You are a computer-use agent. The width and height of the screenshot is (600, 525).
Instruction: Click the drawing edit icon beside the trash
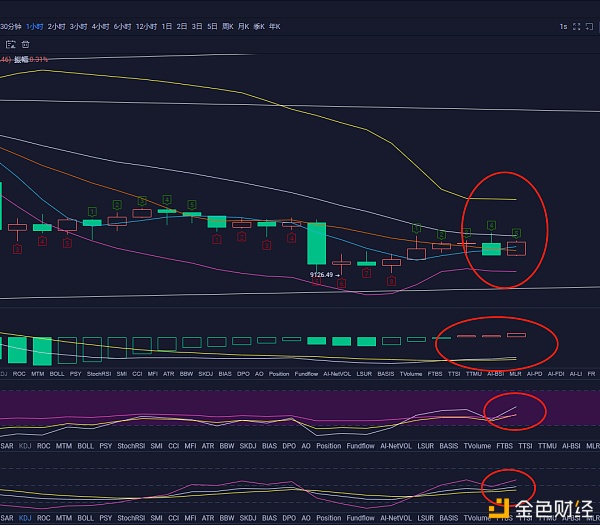[x=10, y=44]
